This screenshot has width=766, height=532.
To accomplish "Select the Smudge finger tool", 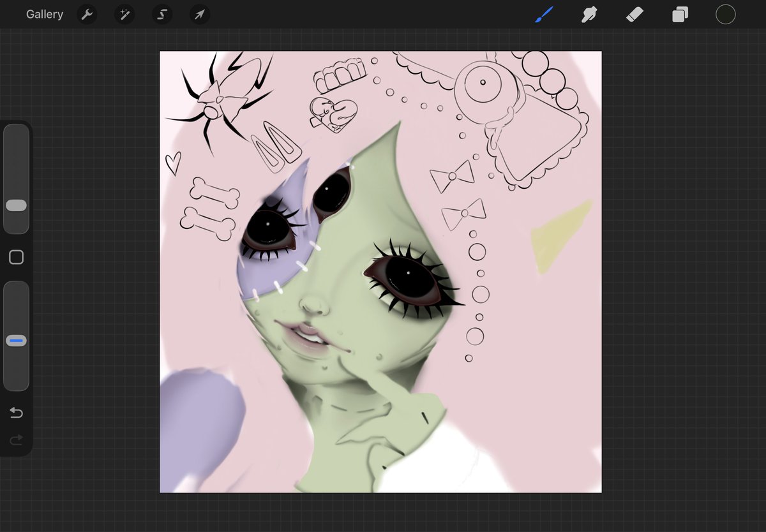I will pos(589,14).
